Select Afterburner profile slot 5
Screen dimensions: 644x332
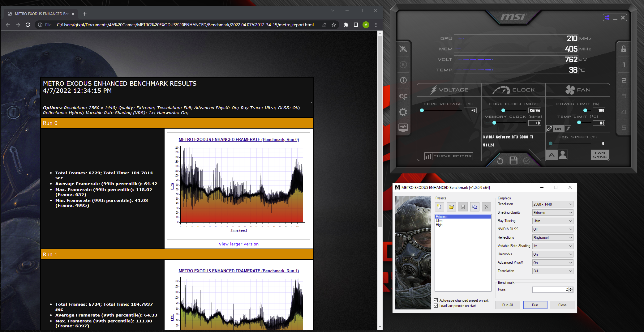pos(624,128)
